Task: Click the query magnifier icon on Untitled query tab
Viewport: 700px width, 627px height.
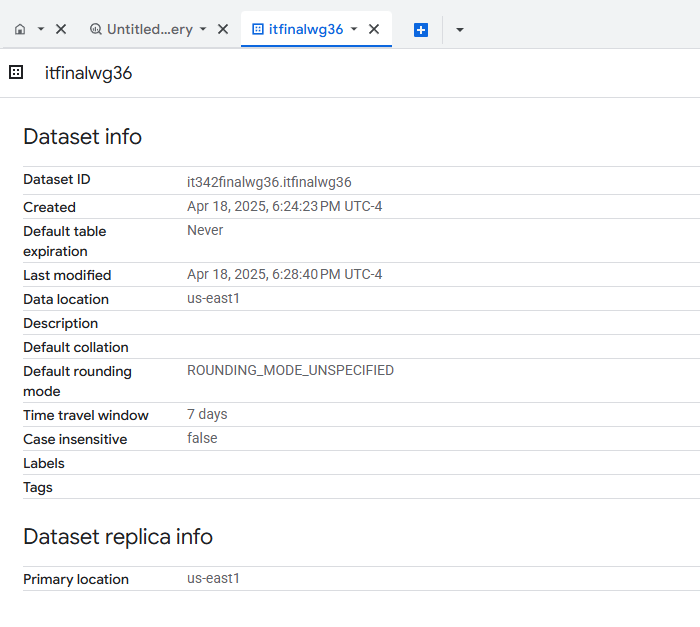Action: pos(96,30)
